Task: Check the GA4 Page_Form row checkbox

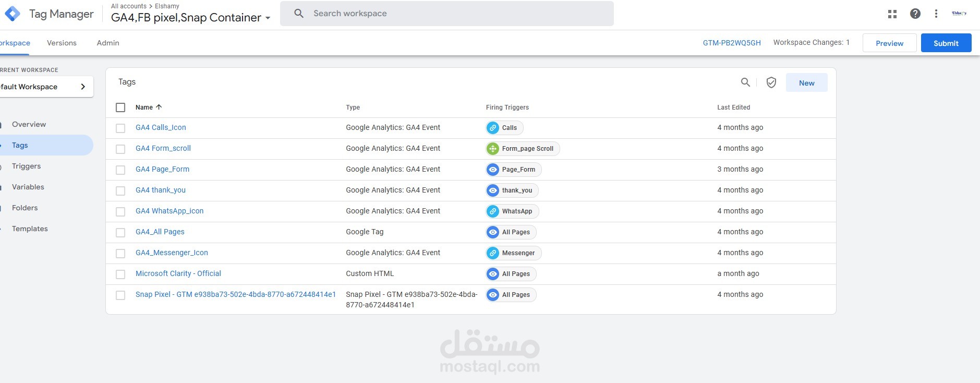Action: [120, 170]
